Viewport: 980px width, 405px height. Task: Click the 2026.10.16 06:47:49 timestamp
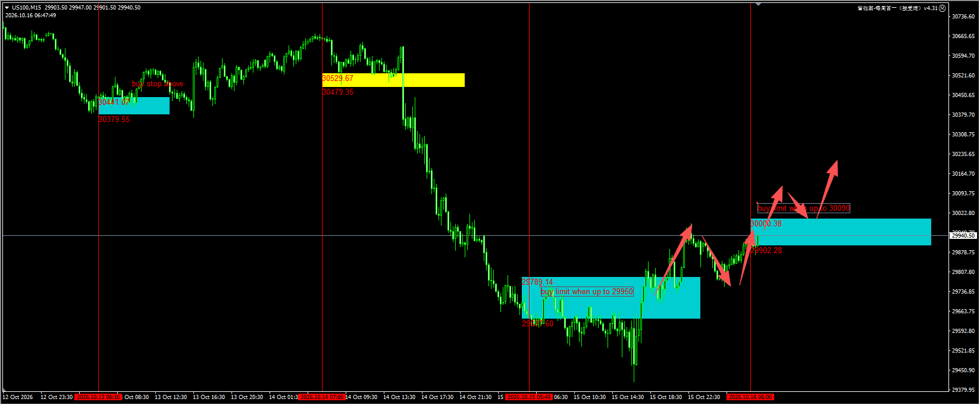(x=31, y=15)
